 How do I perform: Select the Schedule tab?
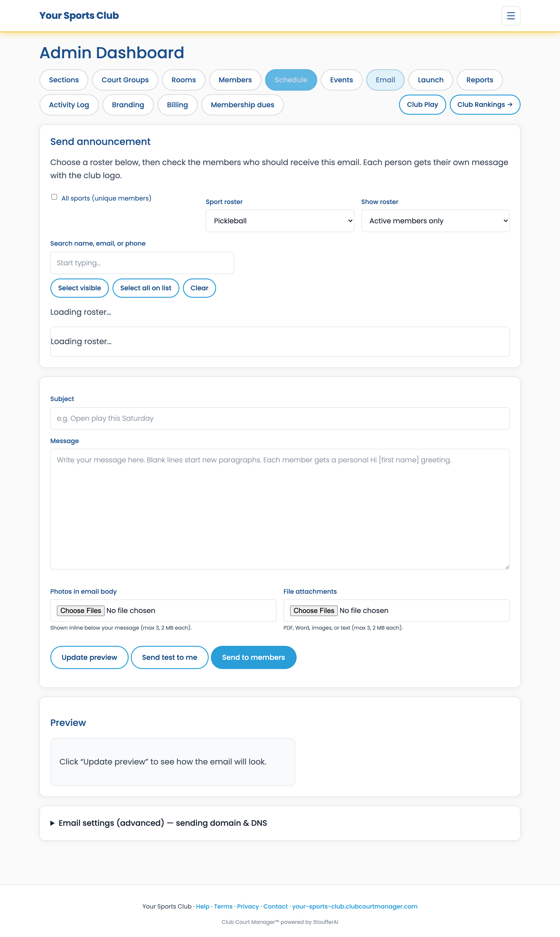tap(291, 80)
